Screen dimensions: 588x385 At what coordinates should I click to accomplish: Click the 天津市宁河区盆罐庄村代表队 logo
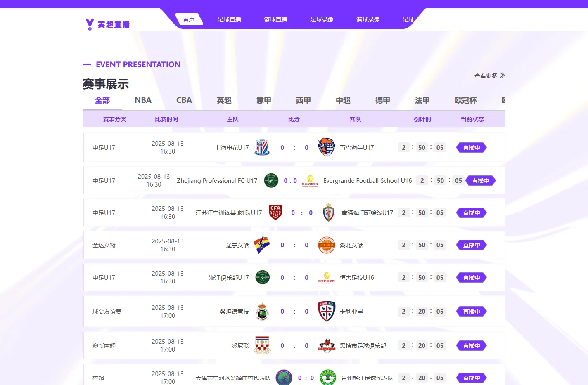coord(284,378)
